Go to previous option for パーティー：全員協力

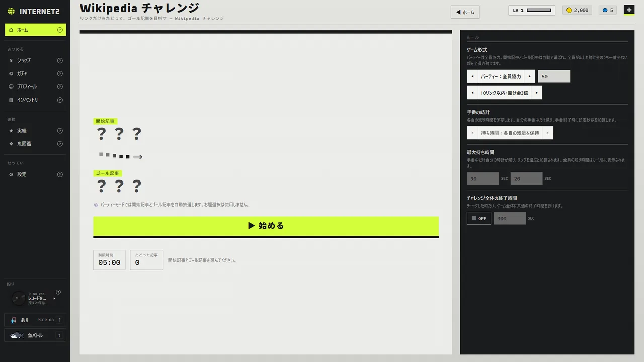tap(472, 76)
